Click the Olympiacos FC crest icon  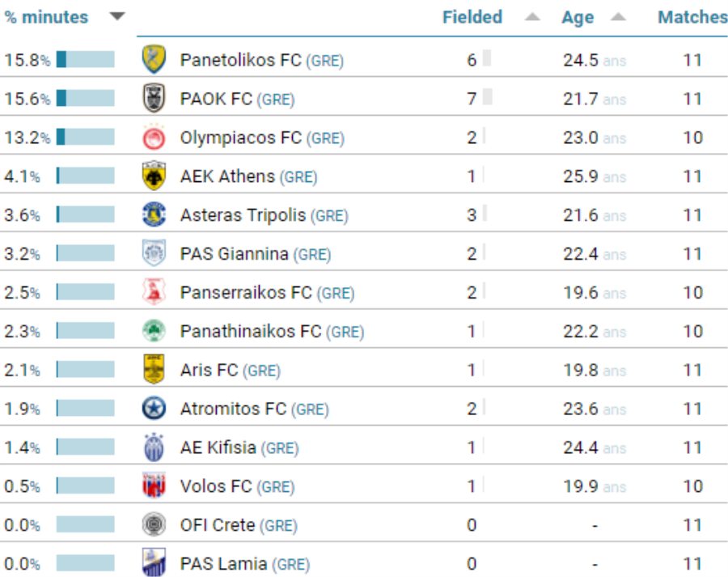[154, 138]
